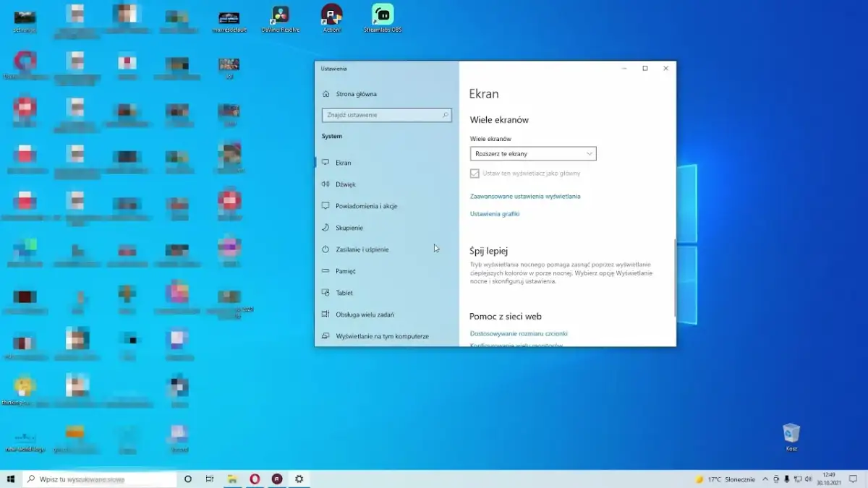Select Dźwięk in the settings sidebar

[346, 184]
